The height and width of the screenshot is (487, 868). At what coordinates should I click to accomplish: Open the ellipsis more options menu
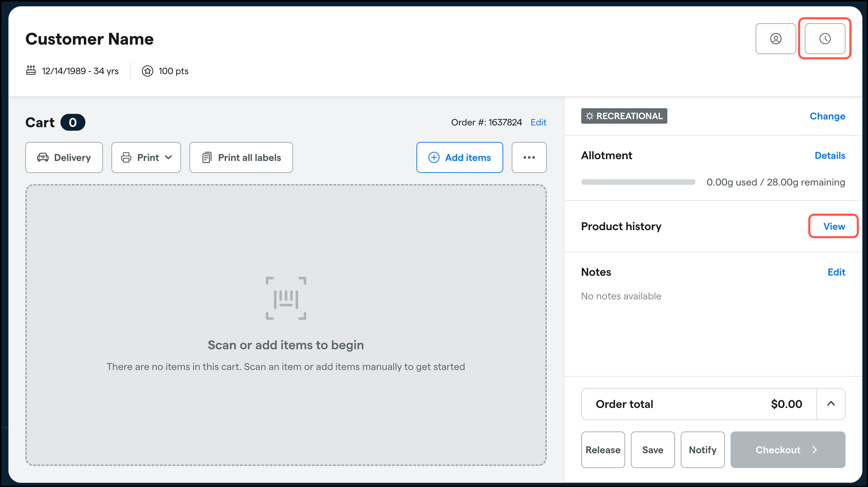coord(529,157)
